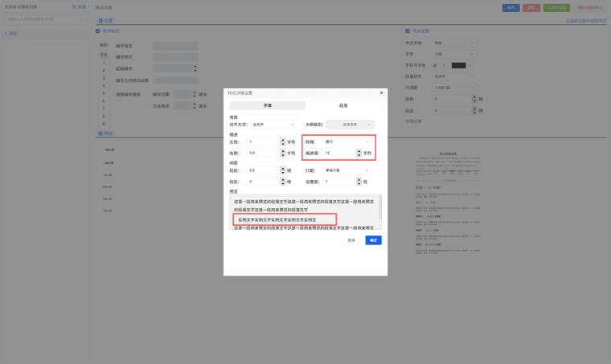Click the 缩进值 input field
Screen dimensions: 611x364
coord(339,153)
